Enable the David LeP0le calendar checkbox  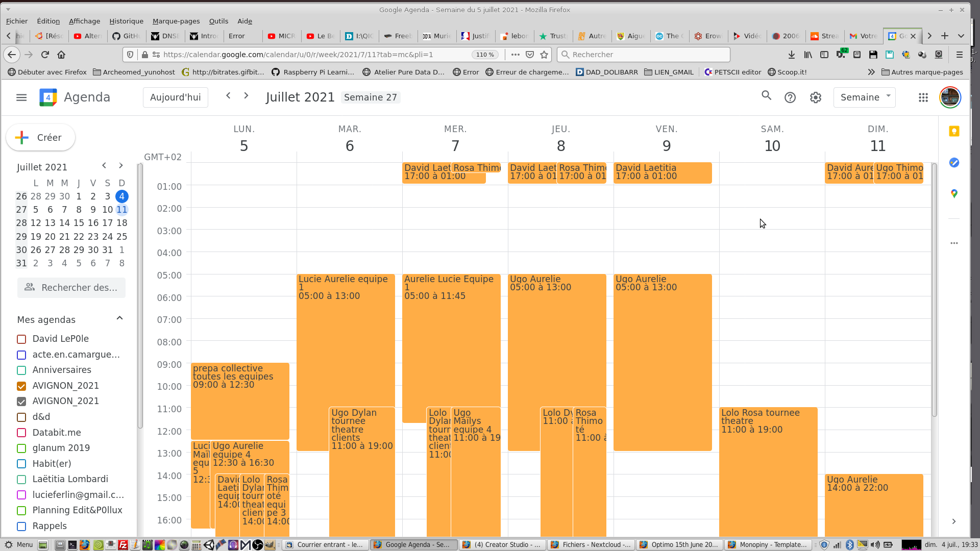tap(21, 339)
